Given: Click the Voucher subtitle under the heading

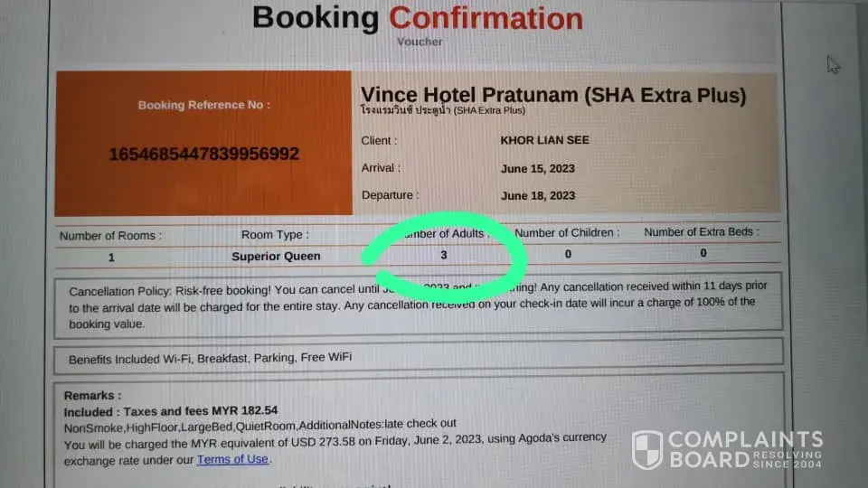Looking at the screenshot, I should (420, 41).
